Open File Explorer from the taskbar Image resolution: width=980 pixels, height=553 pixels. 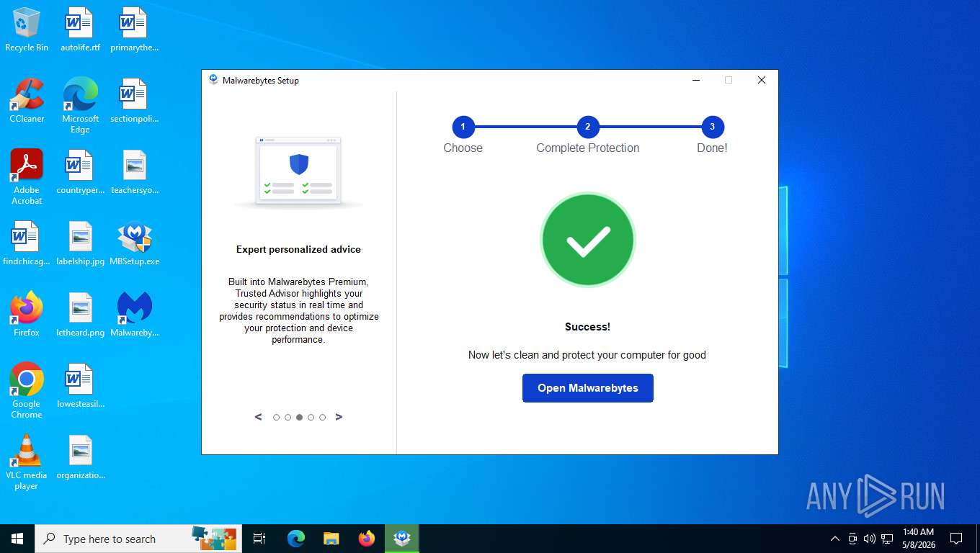[331, 539]
